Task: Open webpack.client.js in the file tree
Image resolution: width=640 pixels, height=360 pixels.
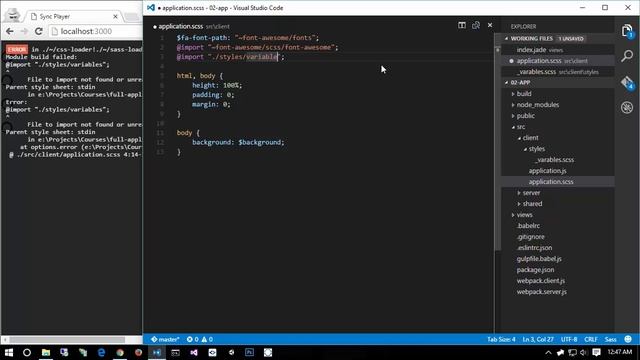Action: 541,281
